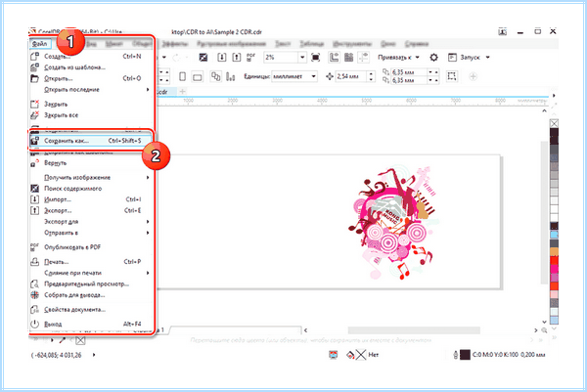Add a new document tab with plus
This screenshot has width=587, height=392.
[182, 91]
